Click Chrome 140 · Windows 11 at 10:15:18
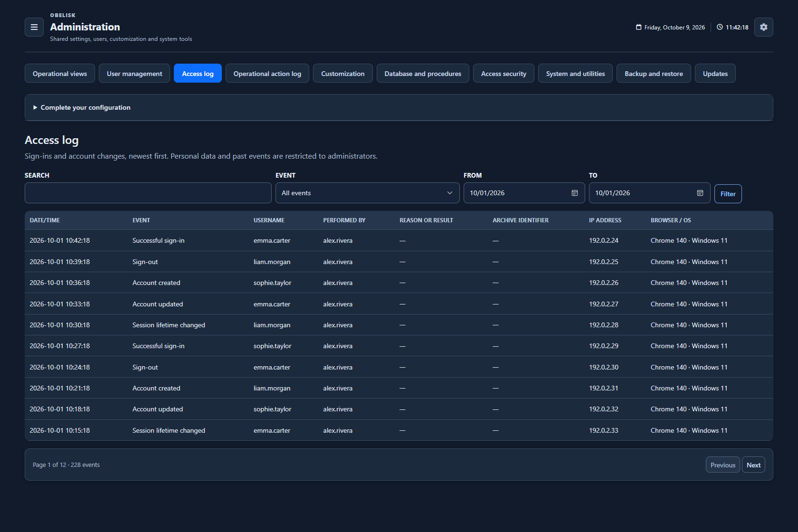Screen dimensions: 798x532 point(689,430)
